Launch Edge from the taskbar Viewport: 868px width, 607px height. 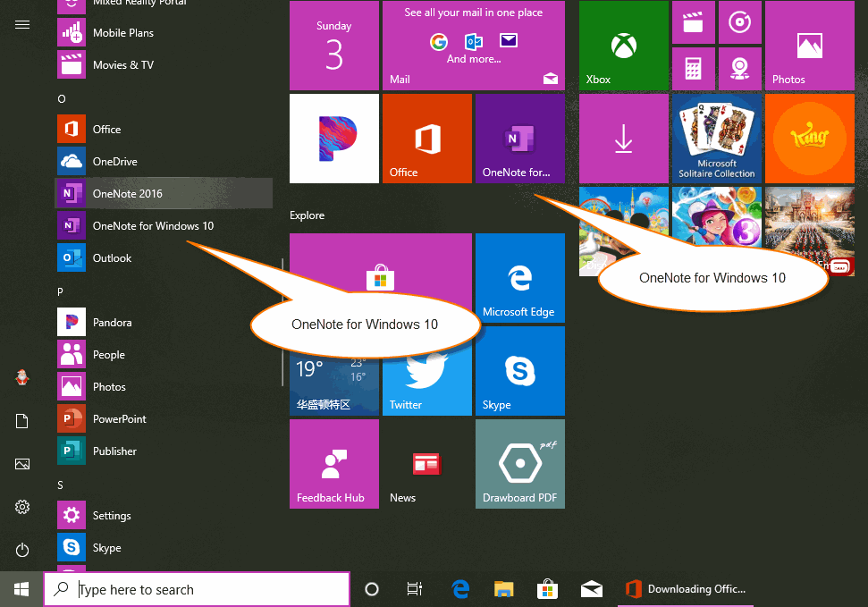pos(460,589)
